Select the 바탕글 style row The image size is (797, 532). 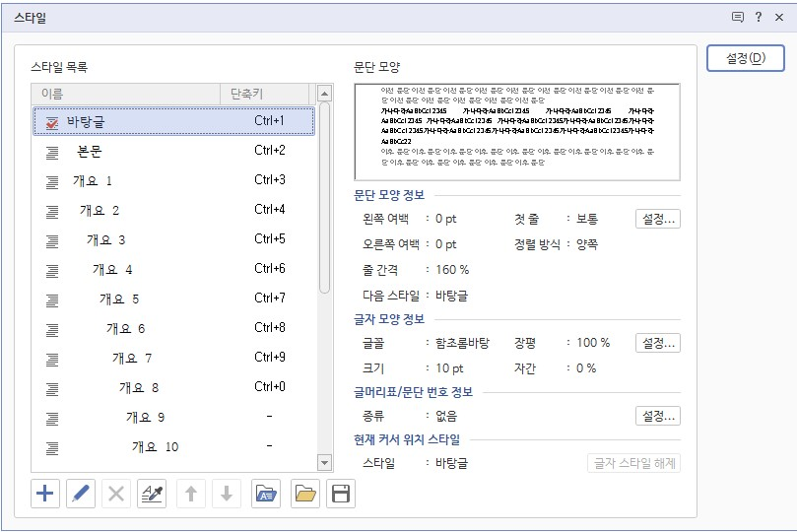pyautogui.click(x=173, y=121)
